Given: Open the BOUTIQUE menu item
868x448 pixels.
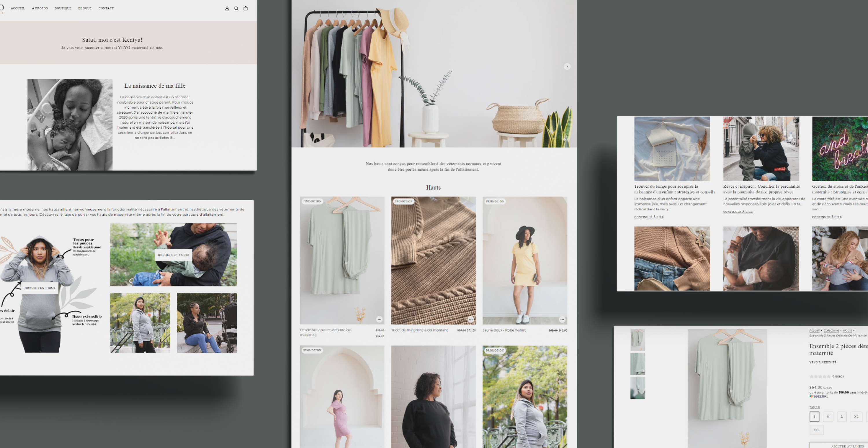Looking at the screenshot, I should click(63, 8).
